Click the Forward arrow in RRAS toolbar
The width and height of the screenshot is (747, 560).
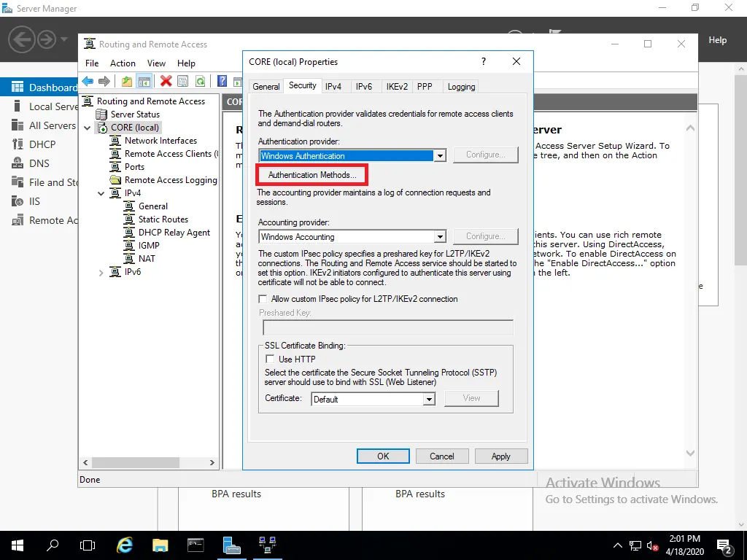pos(104,82)
